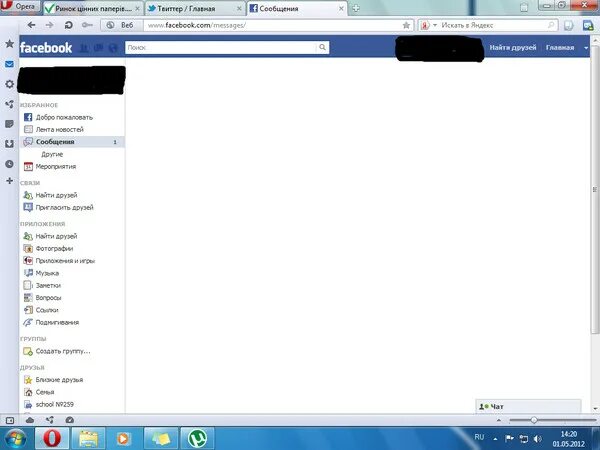Screen dimensions: 600x450
Task: Click the Веб site badge button
Action: (121, 25)
